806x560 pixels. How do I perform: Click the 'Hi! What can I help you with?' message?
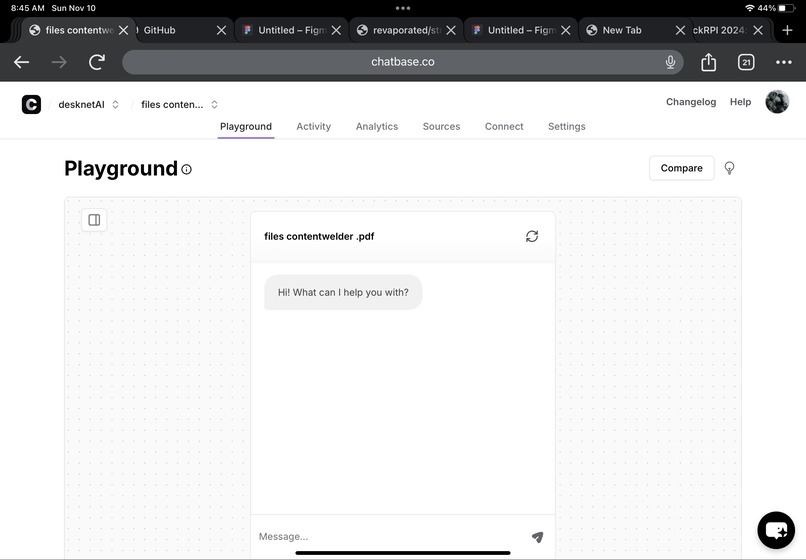pos(343,292)
